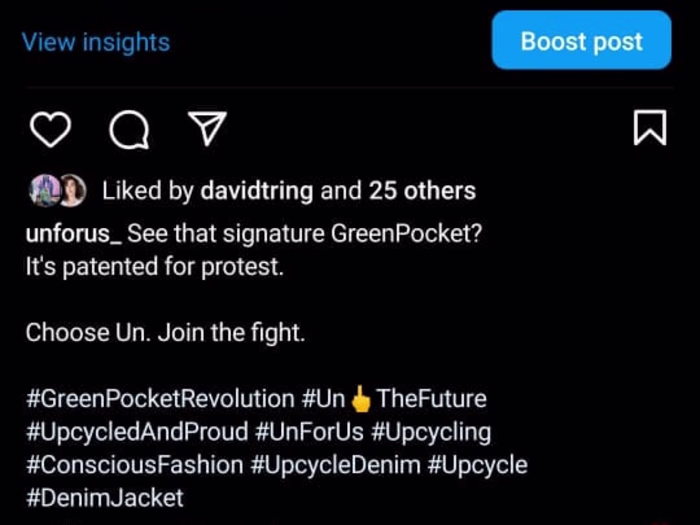
Task: Click the Boost post button
Action: pos(581,41)
